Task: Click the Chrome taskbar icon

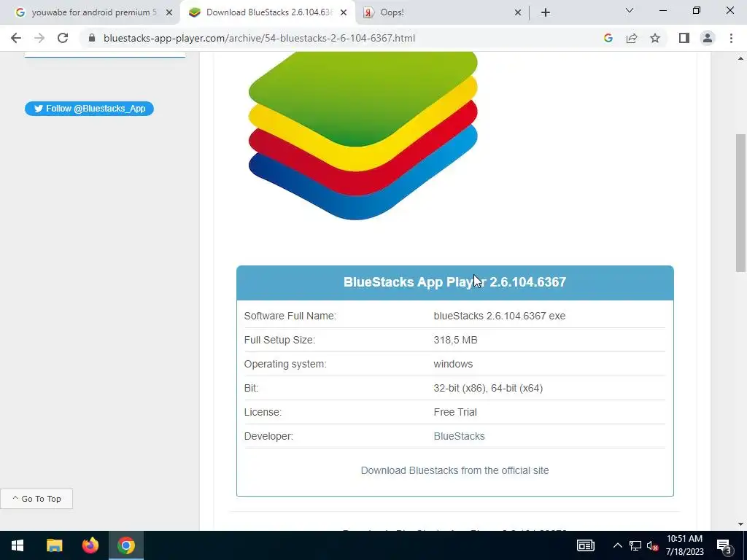Action: (x=126, y=545)
